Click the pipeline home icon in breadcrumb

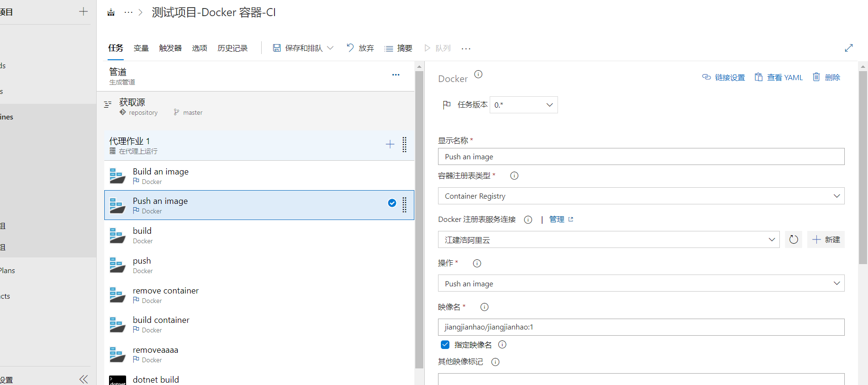pos(111,12)
